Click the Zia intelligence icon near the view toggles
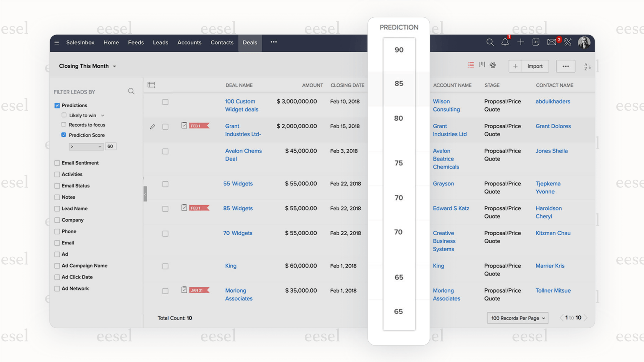 tap(493, 65)
